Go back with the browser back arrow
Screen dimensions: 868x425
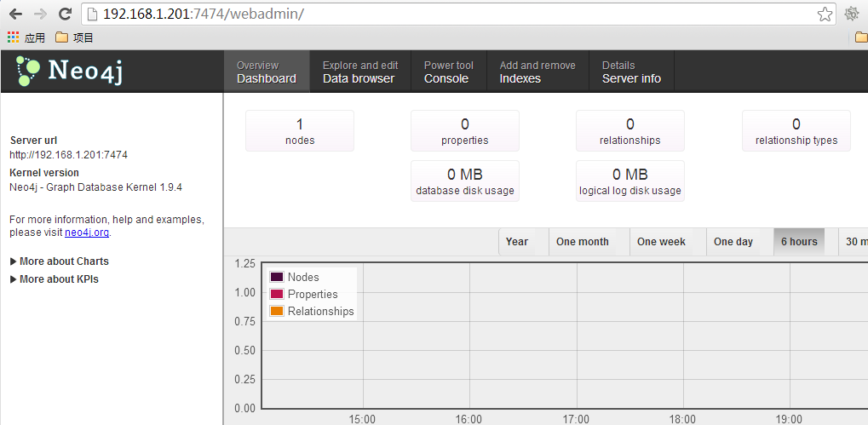point(15,14)
